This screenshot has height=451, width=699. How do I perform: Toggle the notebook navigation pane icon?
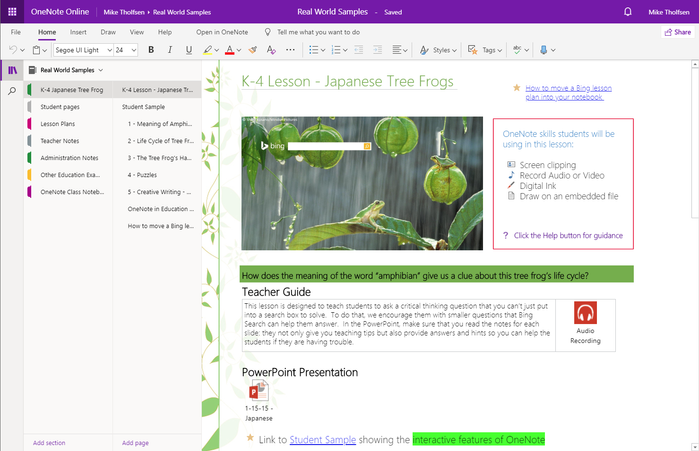click(x=12, y=70)
